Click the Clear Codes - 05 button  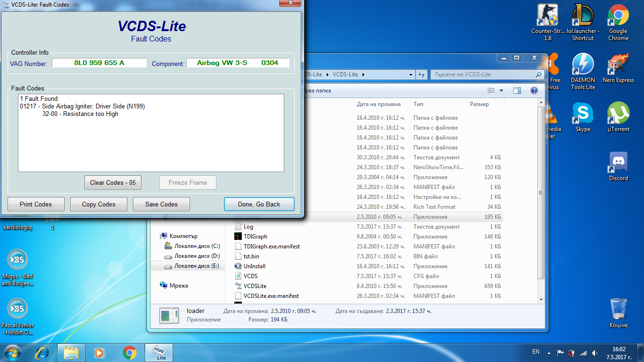point(113,182)
